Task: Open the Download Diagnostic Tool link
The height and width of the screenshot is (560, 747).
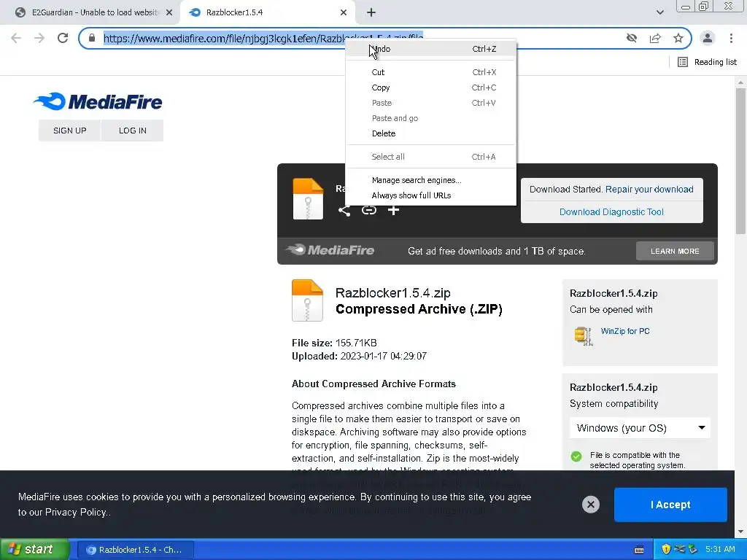Action: [x=611, y=212]
